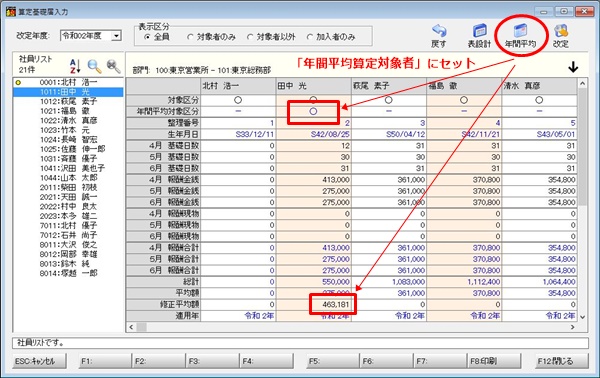Click the black down arrow icon
Viewport: 600px width, 378px height.
pos(573,67)
